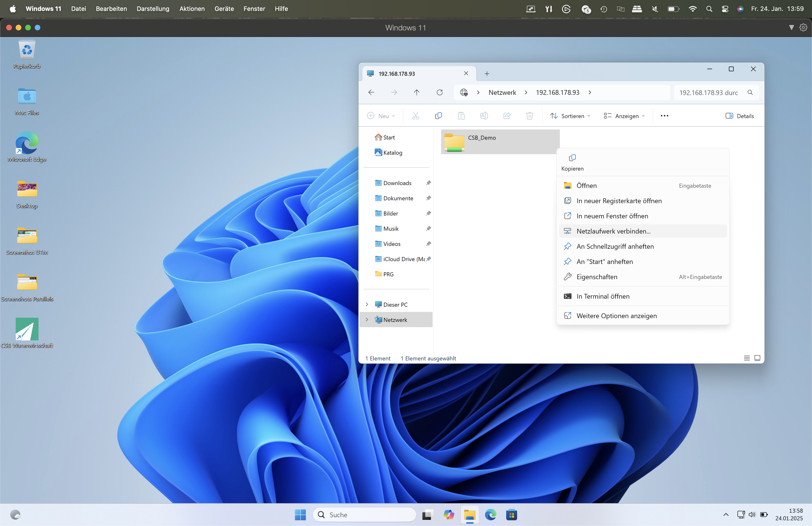Select the 192.168.178.93 Explorer tab
Viewport: 812px width, 526px height.
[419, 74]
